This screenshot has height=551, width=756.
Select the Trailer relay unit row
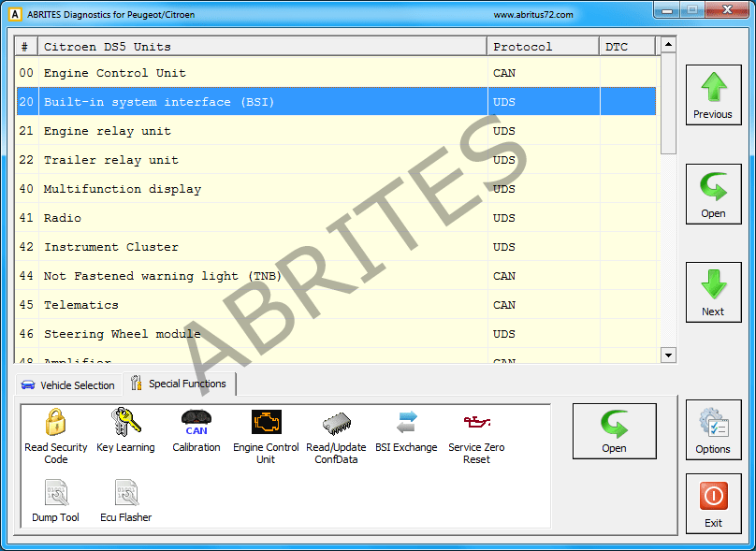336,160
